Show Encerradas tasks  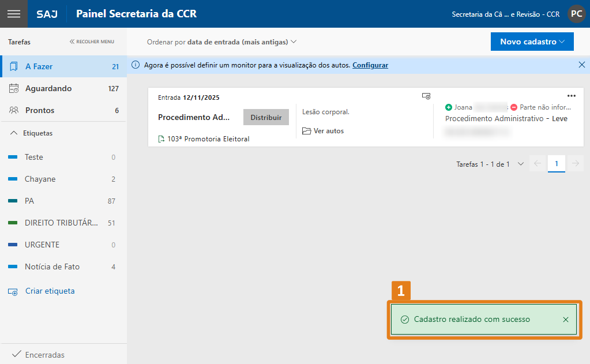[44, 355]
